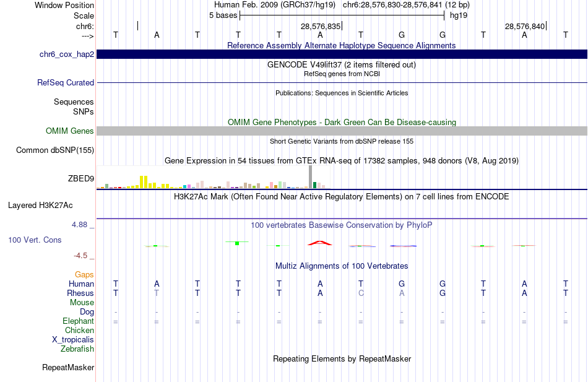Click the dark blue chr6_cox_hap2 alignment bar

342,54
